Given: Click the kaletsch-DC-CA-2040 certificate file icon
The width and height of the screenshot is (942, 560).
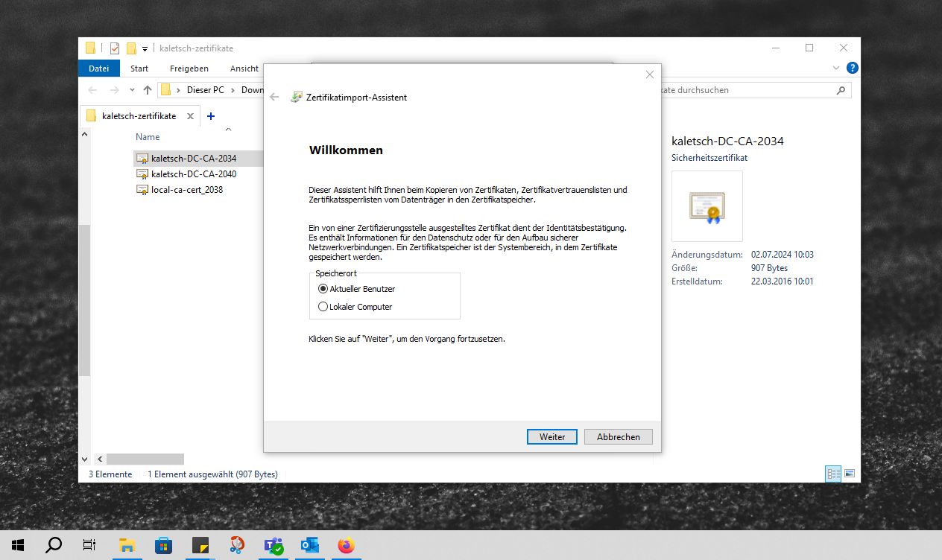Looking at the screenshot, I should (142, 174).
